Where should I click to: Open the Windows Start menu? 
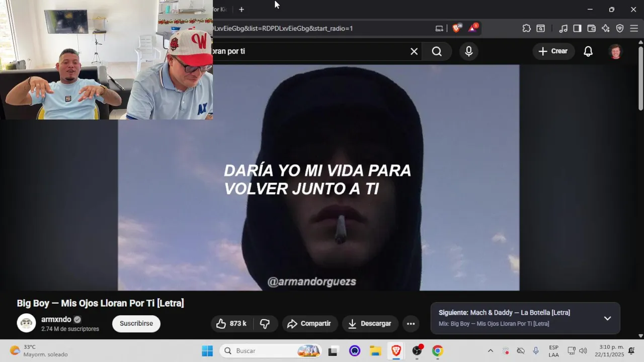coord(207,351)
